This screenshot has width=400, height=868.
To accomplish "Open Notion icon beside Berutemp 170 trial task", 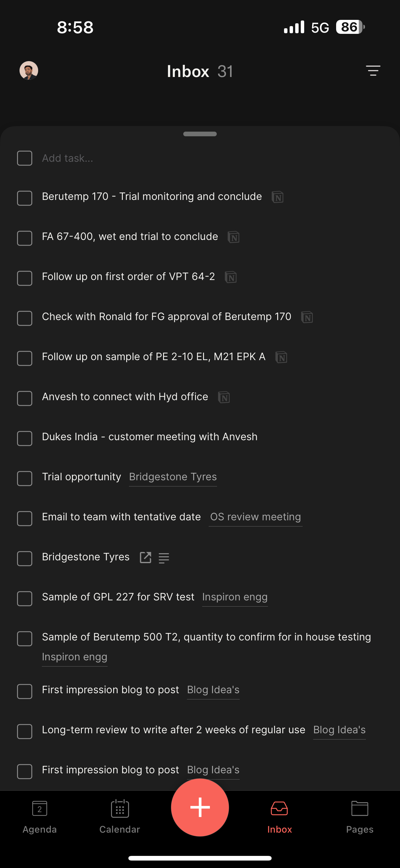I will (278, 197).
